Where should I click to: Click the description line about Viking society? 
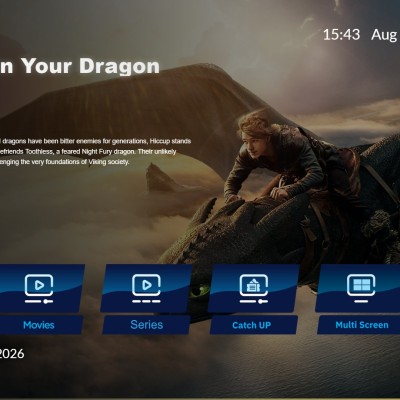64,162
